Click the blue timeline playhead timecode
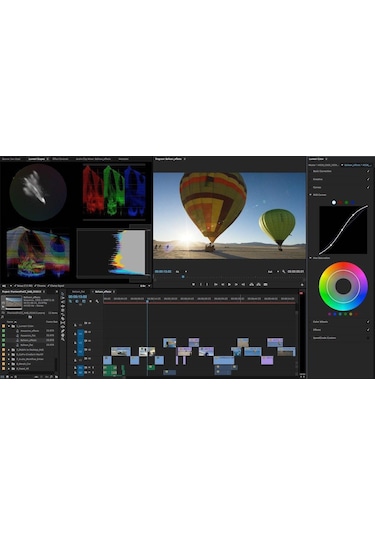The width and height of the screenshot is (375, 535). 78,297
